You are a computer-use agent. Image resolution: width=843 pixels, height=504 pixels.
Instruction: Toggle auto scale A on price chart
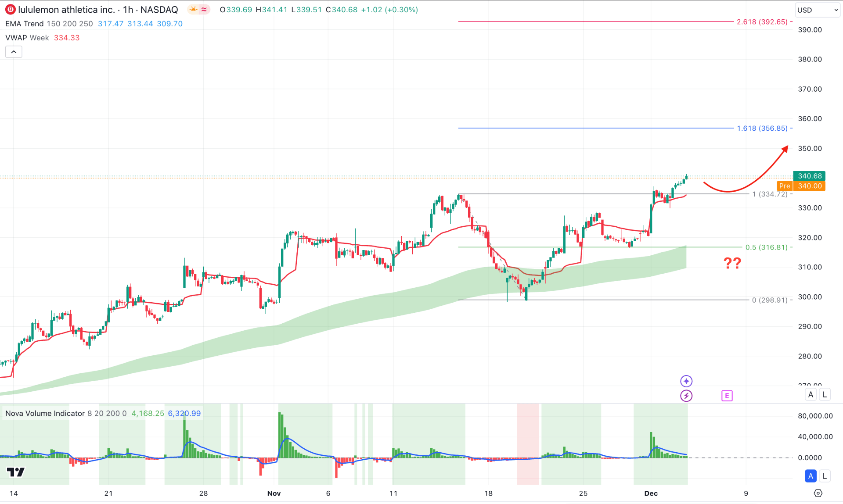click(811, 394)
